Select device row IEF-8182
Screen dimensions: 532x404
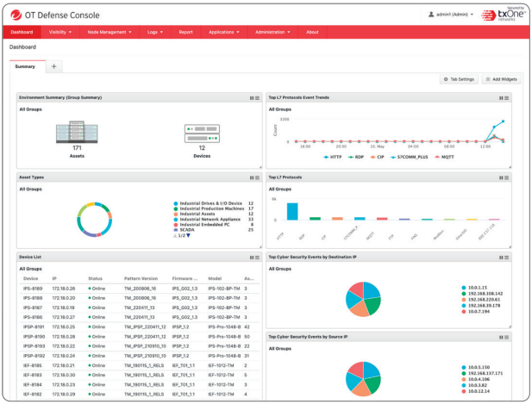(139, 395)
